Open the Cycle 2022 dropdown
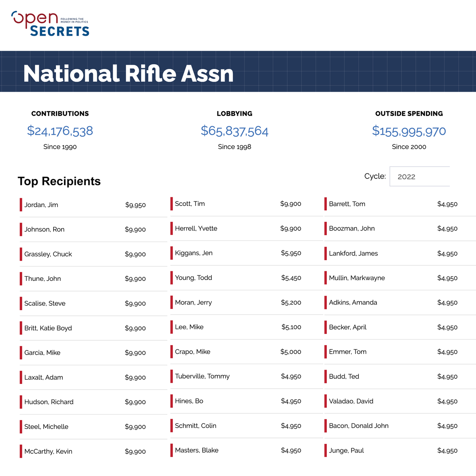 click(x=420, y=177)
